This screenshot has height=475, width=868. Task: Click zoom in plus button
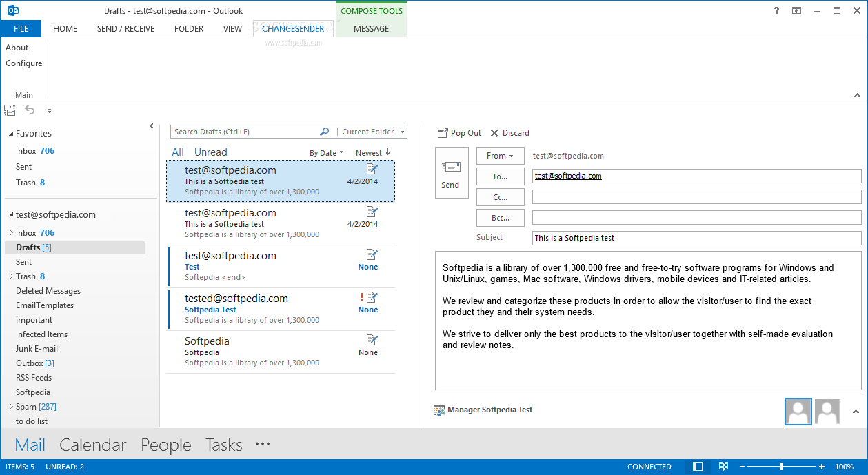pyautogui.click(x=822, y=467)
